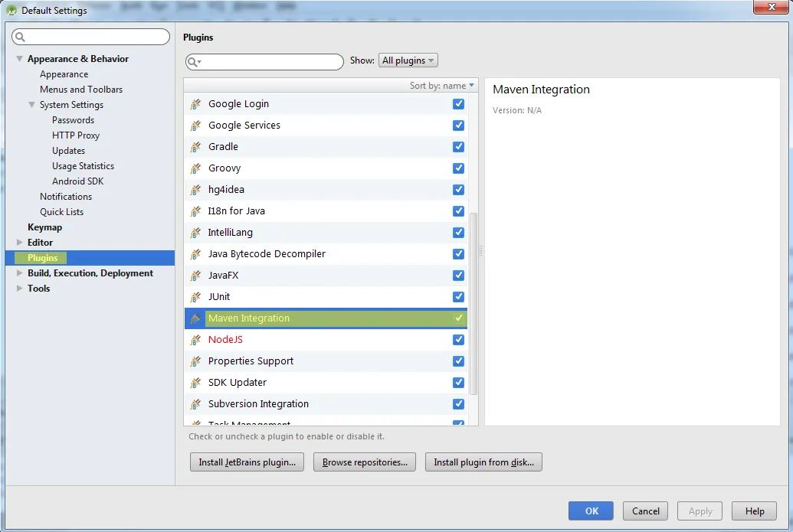The height and width of the screenshot is (532, 793).
Task: Click the Java Bytecode Decompiler plugin icon
Action: (x=195, y=254)
